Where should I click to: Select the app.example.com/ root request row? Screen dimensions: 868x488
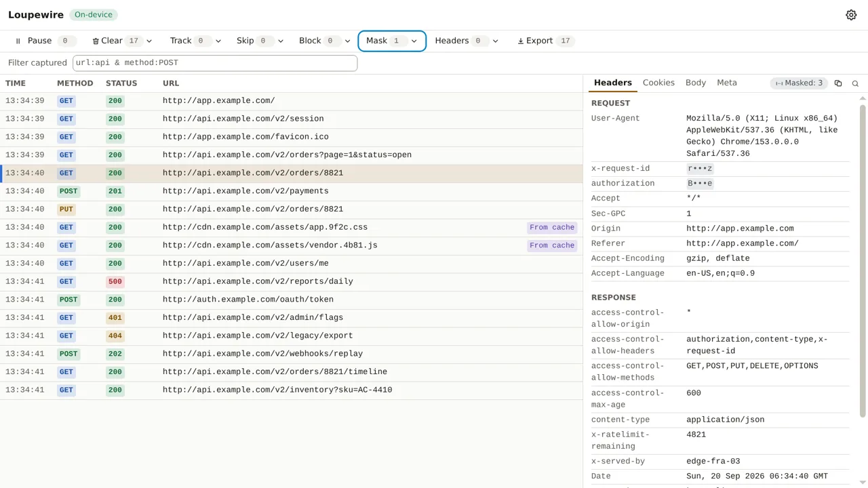tap(292, 101)
